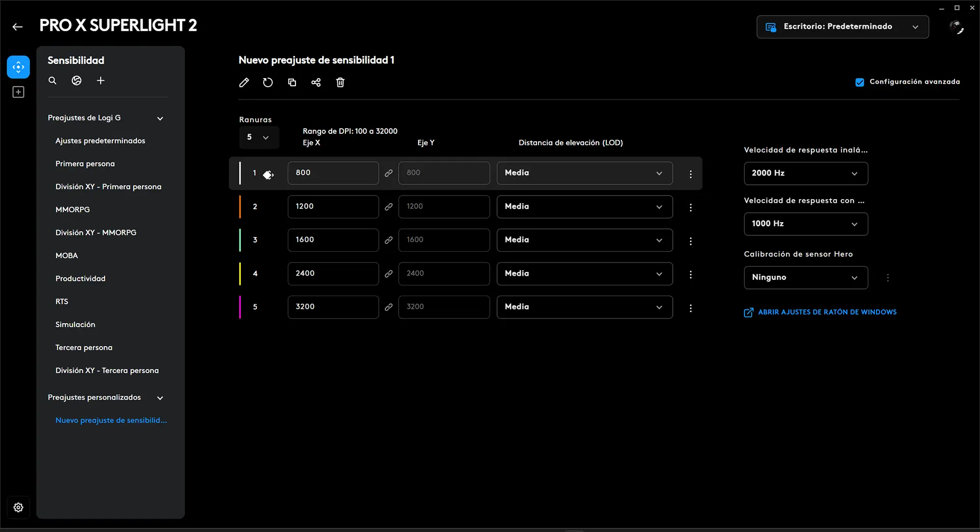Go back with the arrow icon
The image size is (980, 532).
pos(18,27)
